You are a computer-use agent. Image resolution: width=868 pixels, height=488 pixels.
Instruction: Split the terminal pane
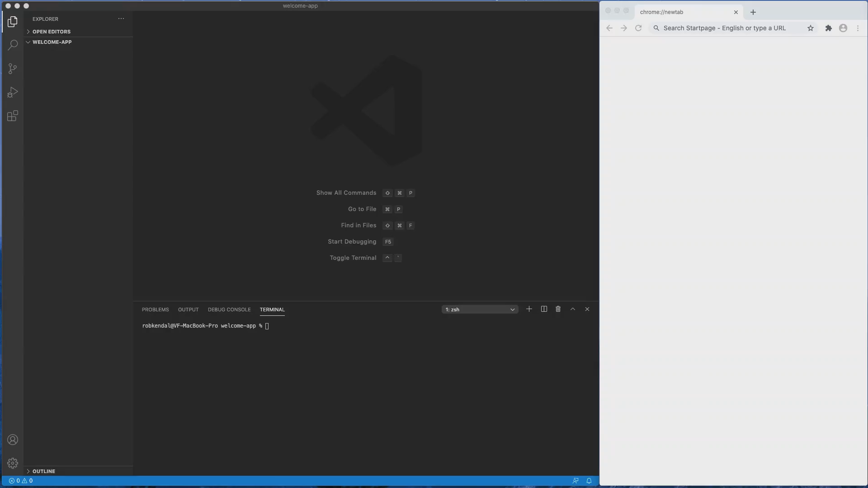pyautogui.click(x=543, y=309)
